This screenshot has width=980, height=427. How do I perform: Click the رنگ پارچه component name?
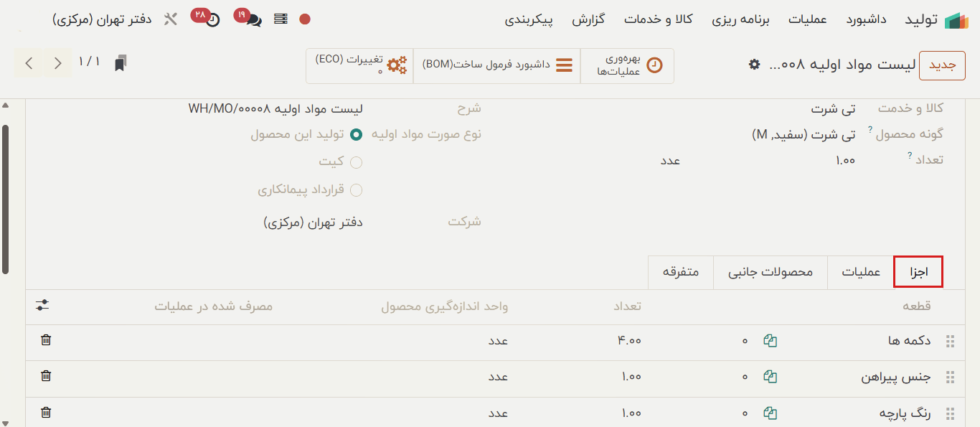905,413
